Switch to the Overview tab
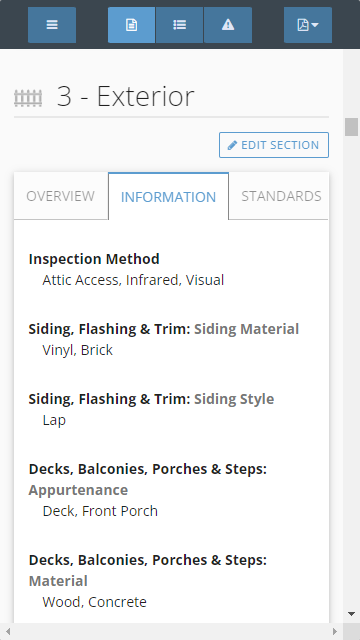The height and width of the screenshot is (640, 360). pos(60,196)
